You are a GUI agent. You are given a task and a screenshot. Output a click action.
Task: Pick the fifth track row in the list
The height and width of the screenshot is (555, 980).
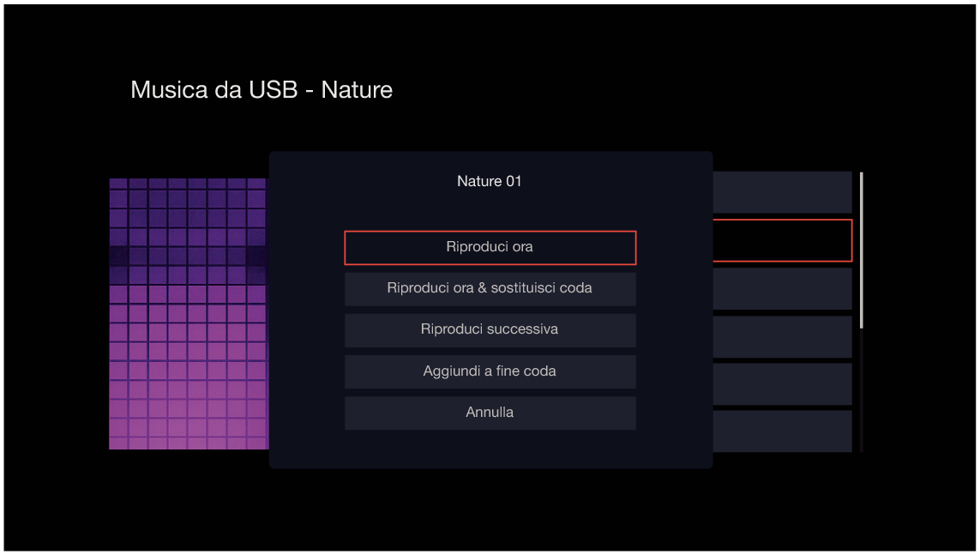point(782,383)
